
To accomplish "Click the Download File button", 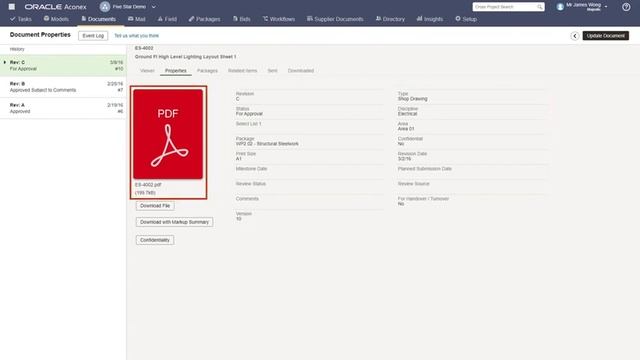I will 155,206.
